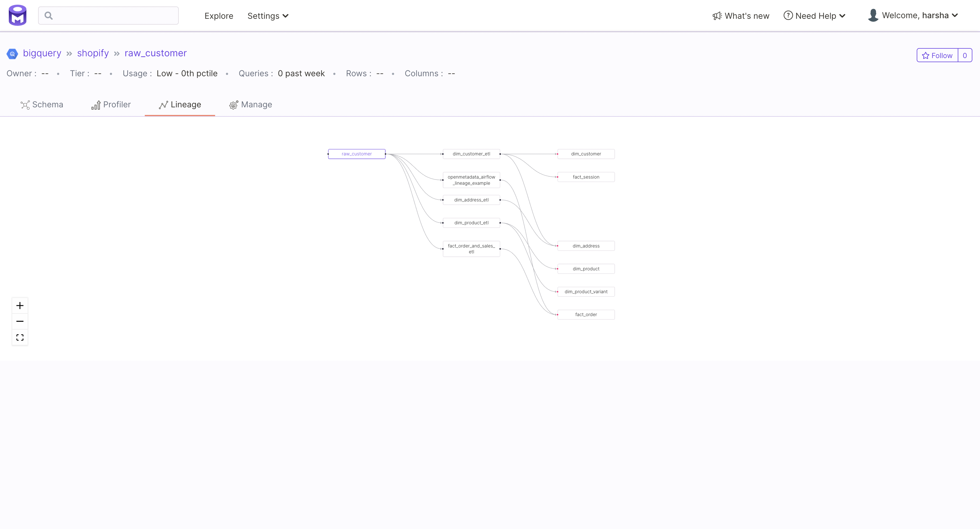Open What's new link
The width and height of the screenshot is (980, 529).
741,16
